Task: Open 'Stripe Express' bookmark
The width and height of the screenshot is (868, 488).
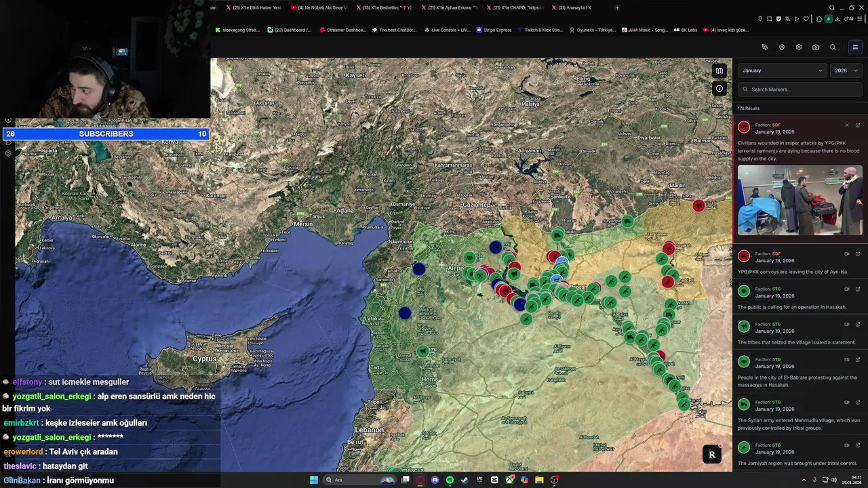Action: 494,30
